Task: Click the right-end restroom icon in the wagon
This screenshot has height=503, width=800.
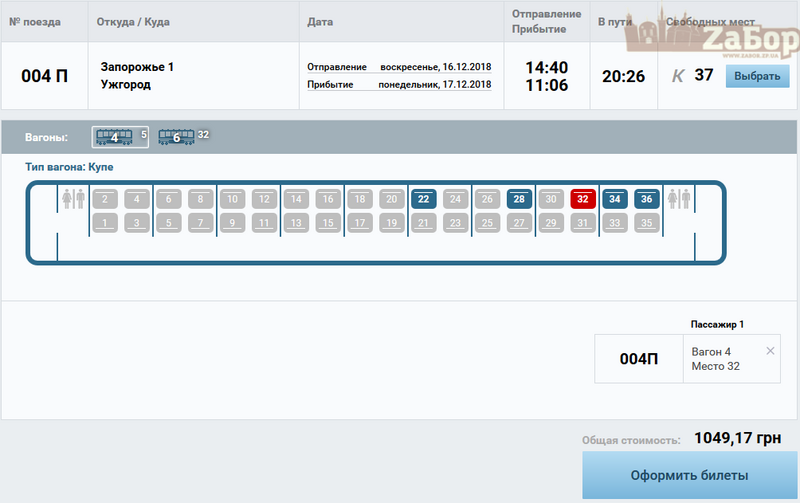Action: click(x=679, y=199)
